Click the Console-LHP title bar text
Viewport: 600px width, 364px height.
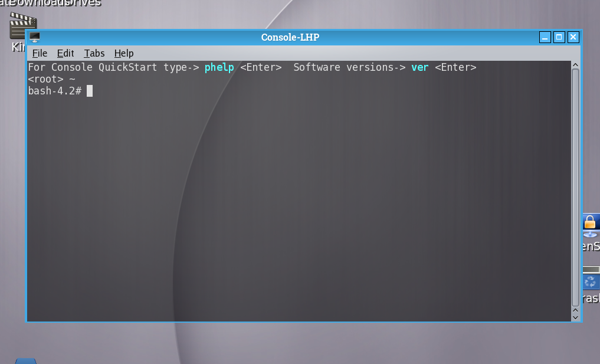290,37
